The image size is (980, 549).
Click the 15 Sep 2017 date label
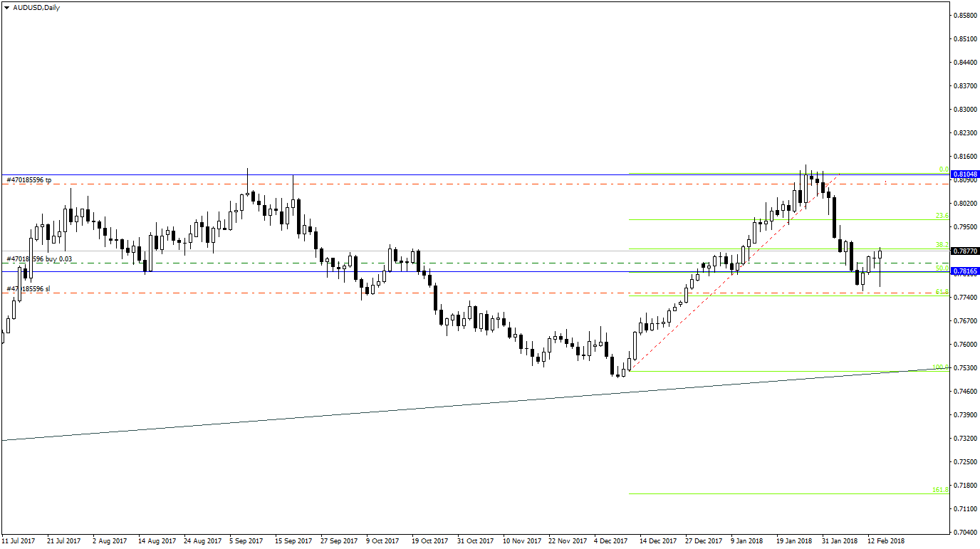(293, 541)
